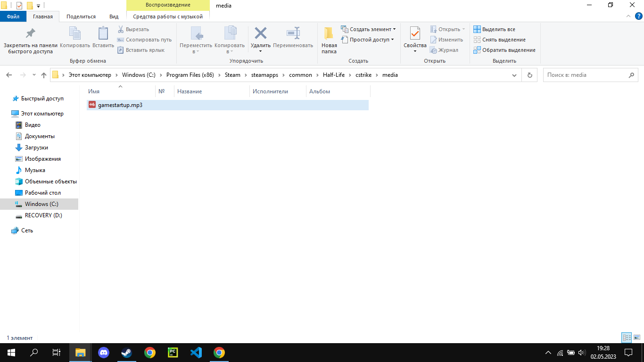Sort by the Album (Альбом) column
This screenshot has width=644, height=362.
coord(338,91)
